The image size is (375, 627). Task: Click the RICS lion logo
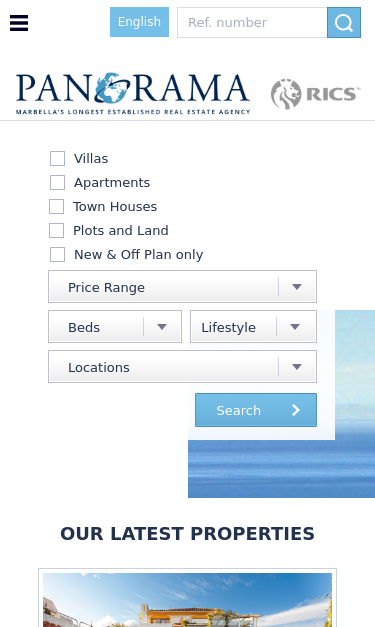coord(315,94)
